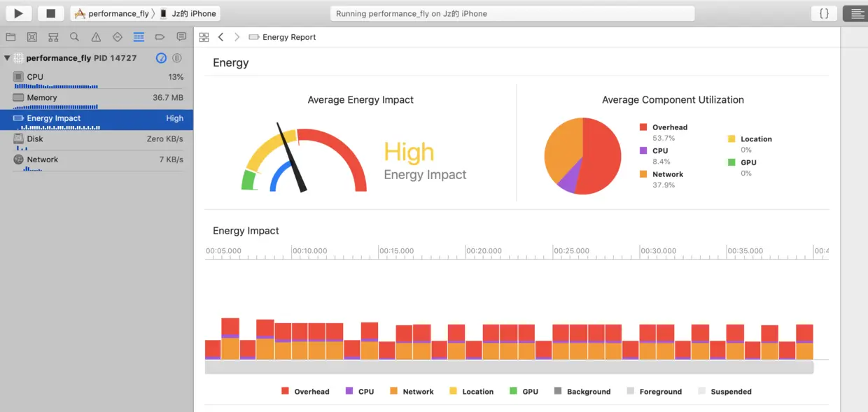Select the Network gauge row
This screenshot has width=868, height=412.
(97, 161)
